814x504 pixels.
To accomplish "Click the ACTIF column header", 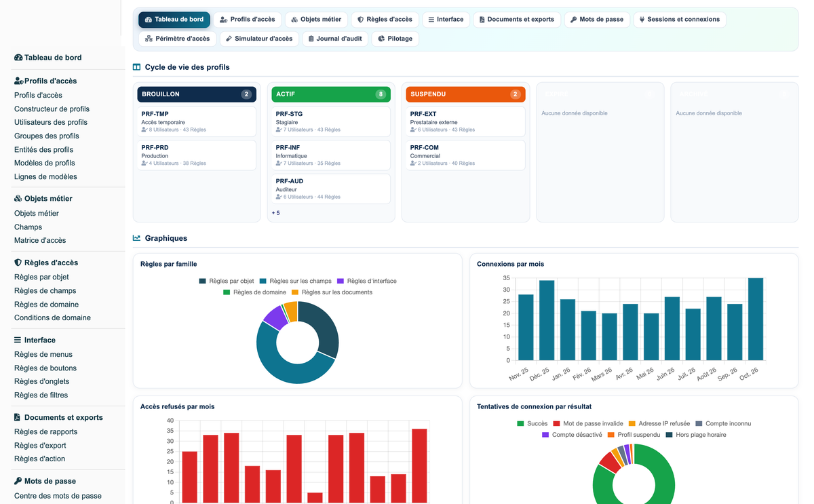I will 331,94.
